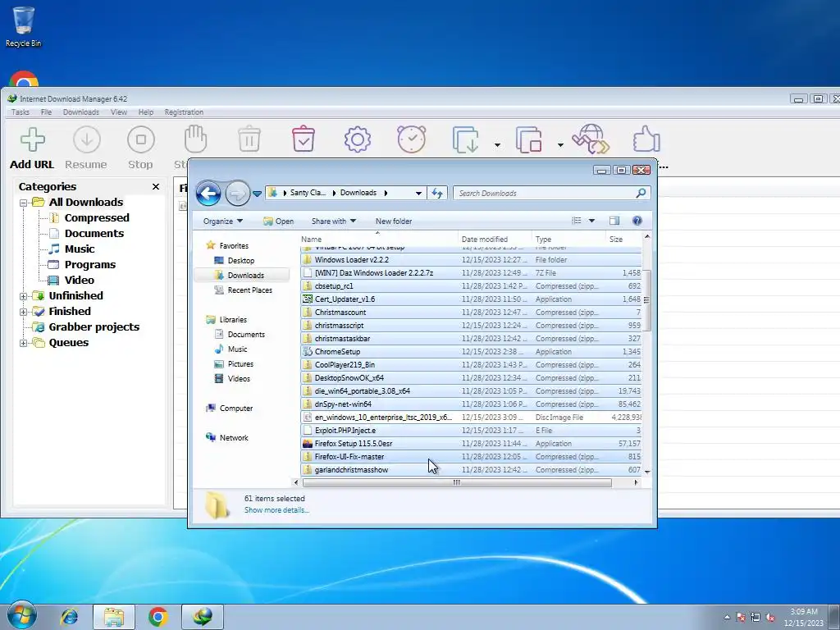This screenshot has height=630, width=840.
Task: Open the Tasks menu in IDM
Action: 21,112
